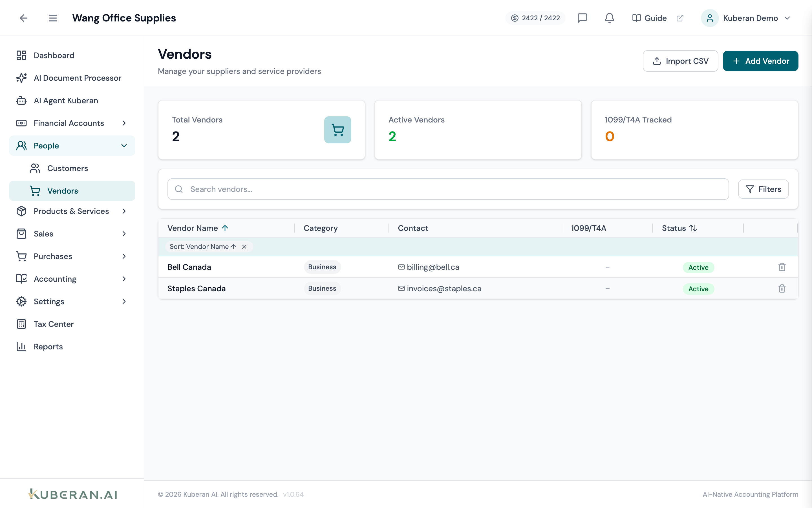Click the shopping cart icon in Total Vendors card
Screen dimensions: 812x508
[x=337, y=130]
